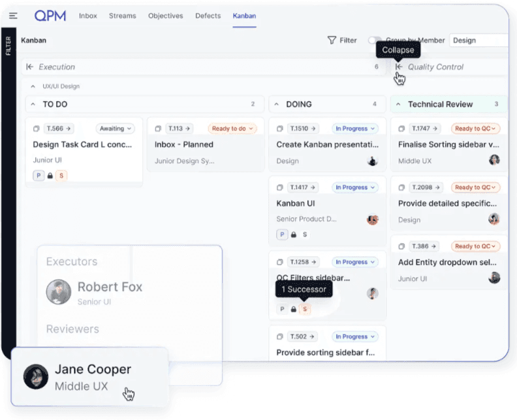Click copy icon on card T.566
517x420 pixels.
click(x=37, y=128)
